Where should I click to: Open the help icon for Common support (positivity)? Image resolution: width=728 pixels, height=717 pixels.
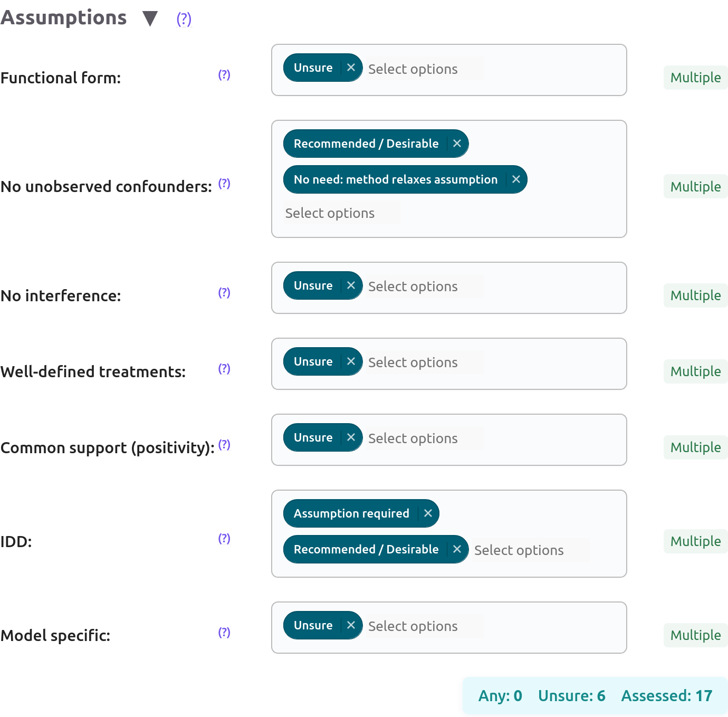pos(224,445)
